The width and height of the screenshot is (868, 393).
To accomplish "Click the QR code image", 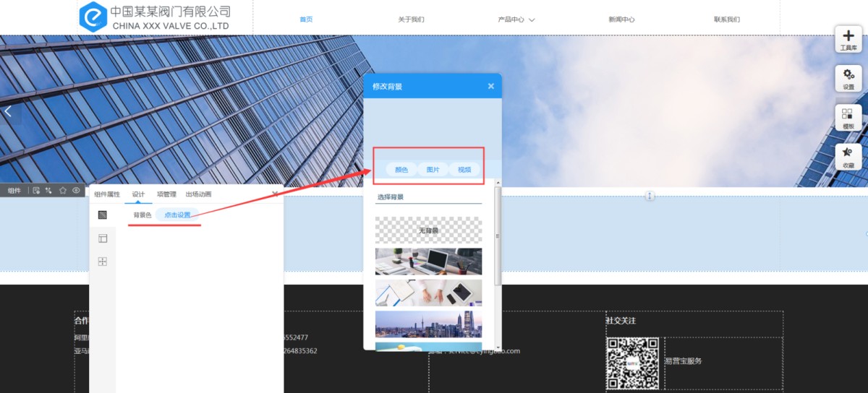I will click(633, 363).
